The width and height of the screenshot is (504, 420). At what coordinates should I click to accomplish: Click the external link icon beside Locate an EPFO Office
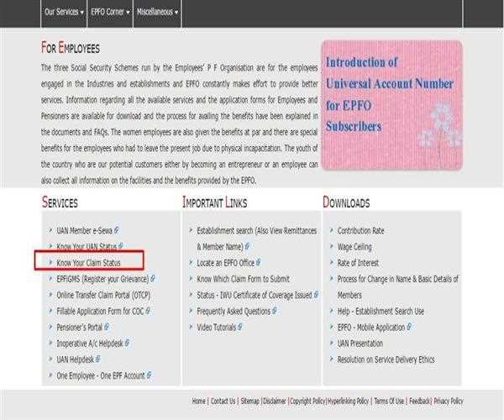259,263
